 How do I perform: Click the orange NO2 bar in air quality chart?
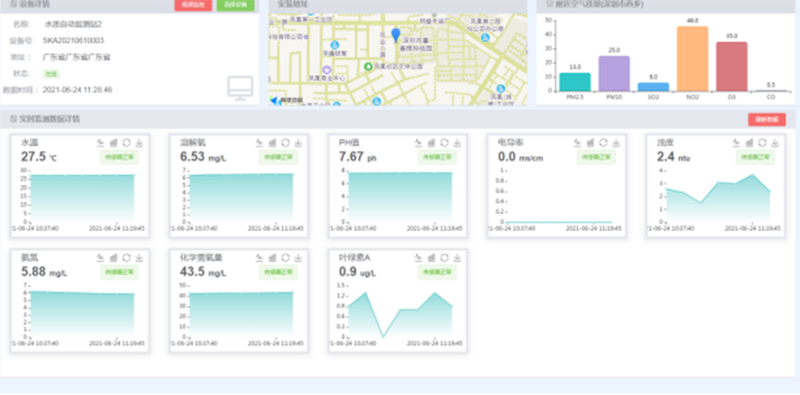(x=692, y=59)
